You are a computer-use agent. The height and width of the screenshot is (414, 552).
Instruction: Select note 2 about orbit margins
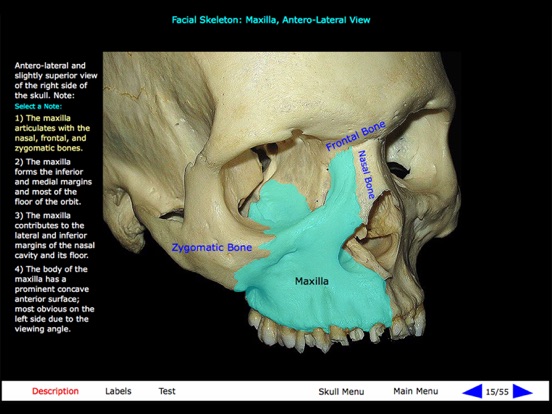[x=53, y=182]
